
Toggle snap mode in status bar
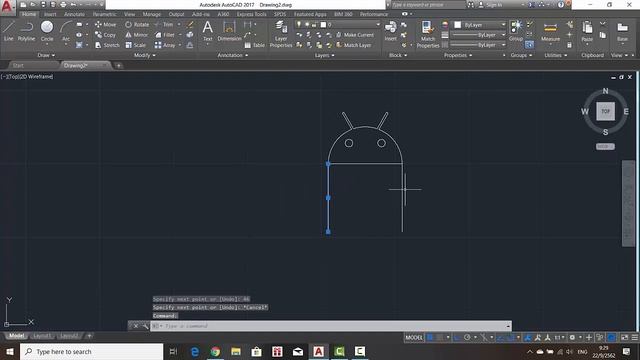(x=440, y=338)
